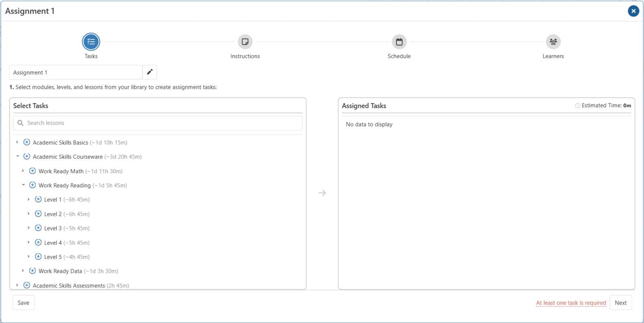Expand Work Ready Math tree node
This screenshot has width=644, height=323.
pyautogui.click(x=23, y=171)
